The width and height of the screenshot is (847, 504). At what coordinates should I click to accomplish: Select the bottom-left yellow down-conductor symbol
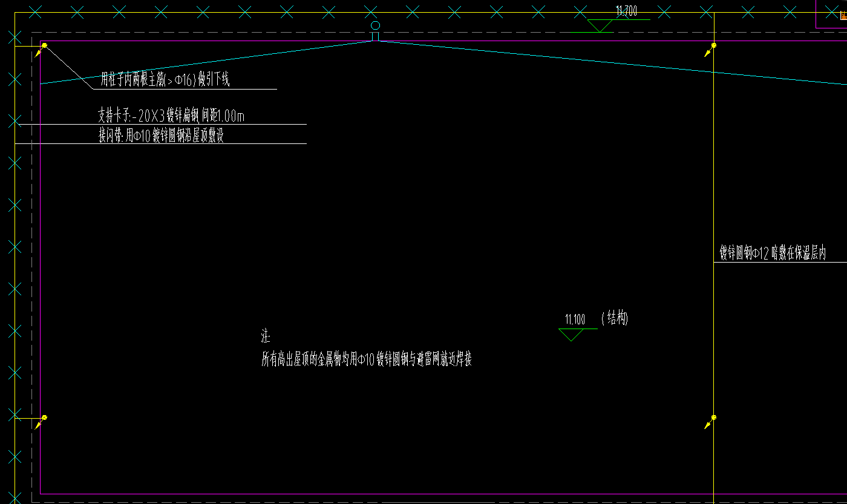[41, 422]
